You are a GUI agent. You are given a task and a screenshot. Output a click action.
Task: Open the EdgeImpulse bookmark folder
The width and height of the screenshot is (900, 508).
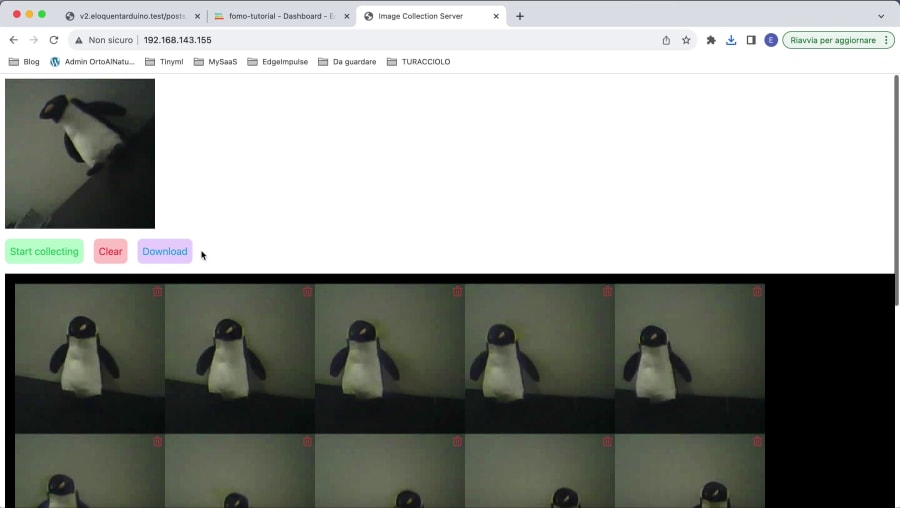(278, 62)
